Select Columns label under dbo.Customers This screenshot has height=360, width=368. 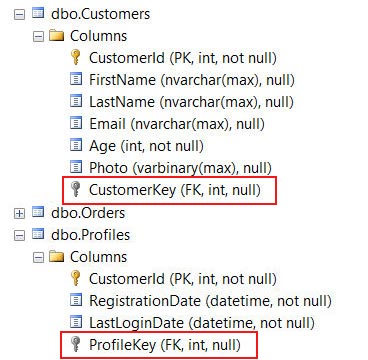tap(98, 36)
